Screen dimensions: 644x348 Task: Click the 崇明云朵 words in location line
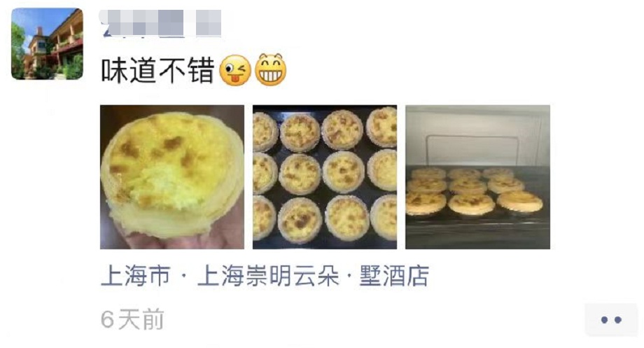(293, 276)
